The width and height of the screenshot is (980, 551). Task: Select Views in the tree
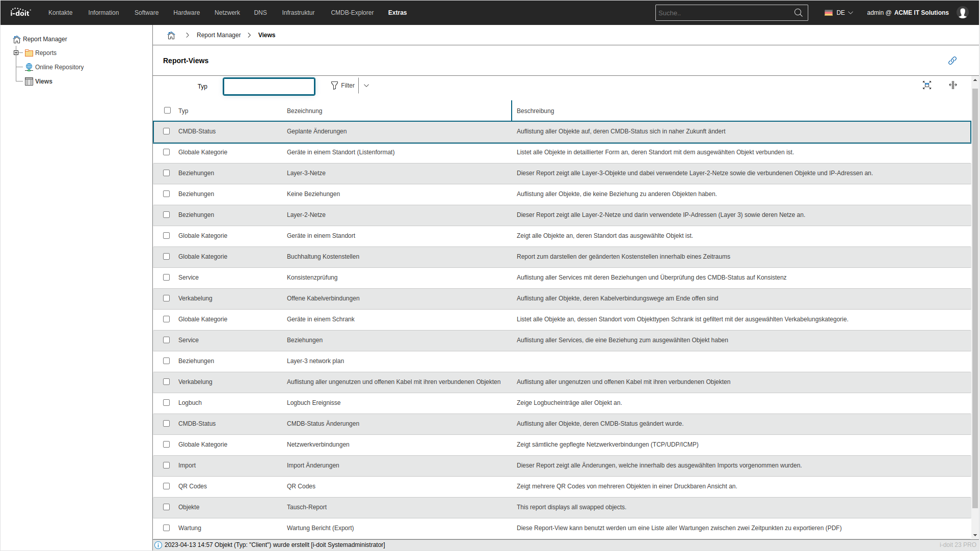[x=44, y=81]
